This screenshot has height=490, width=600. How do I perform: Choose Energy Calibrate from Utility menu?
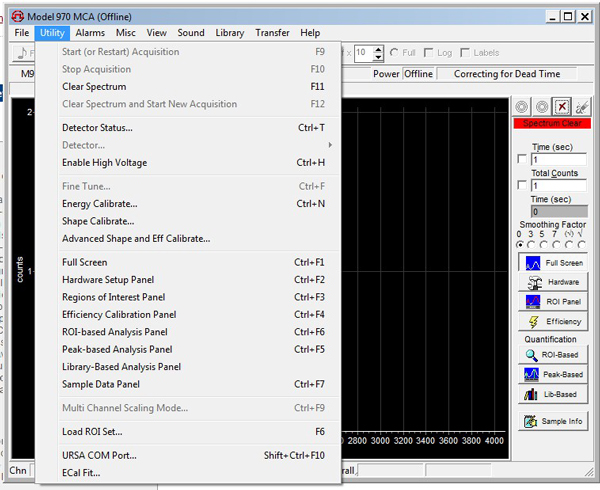point(100,204)
